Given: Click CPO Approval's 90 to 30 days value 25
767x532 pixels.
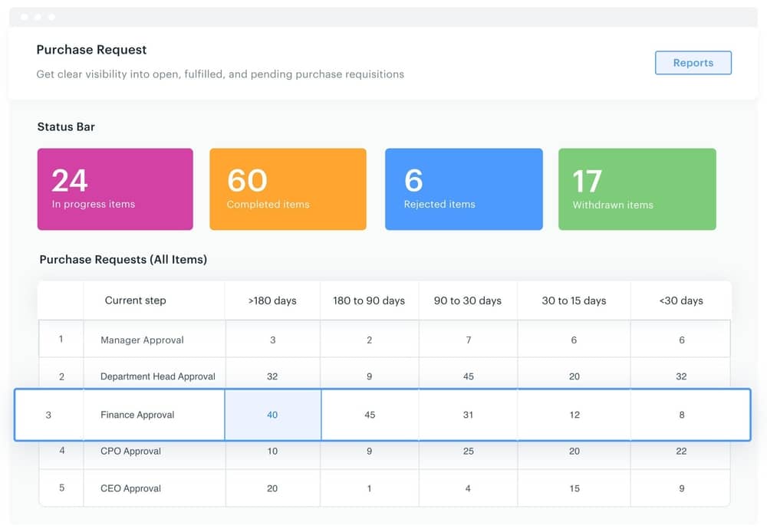Looking at the screenshot, I should click(469, 452).
